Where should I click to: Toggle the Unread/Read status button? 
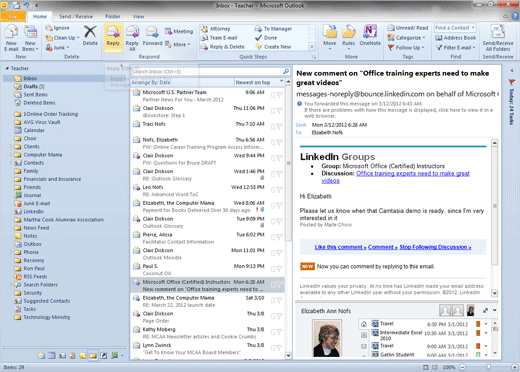tap(407, 28)
